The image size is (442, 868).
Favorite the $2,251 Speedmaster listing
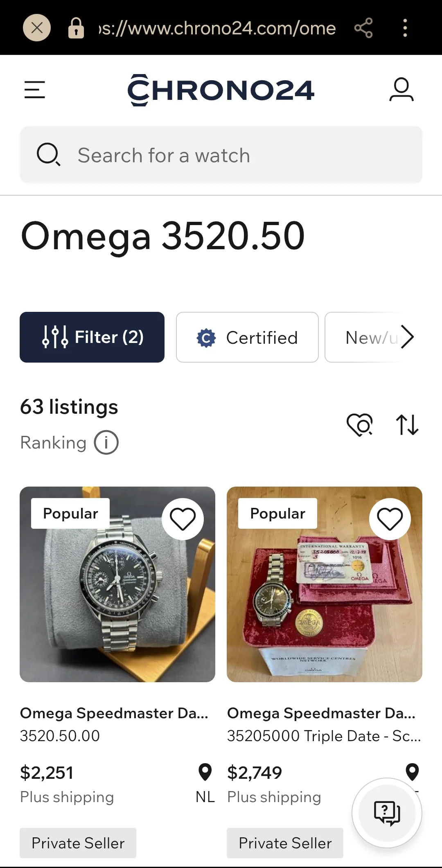pyautogui.click(x=183, y=519)
